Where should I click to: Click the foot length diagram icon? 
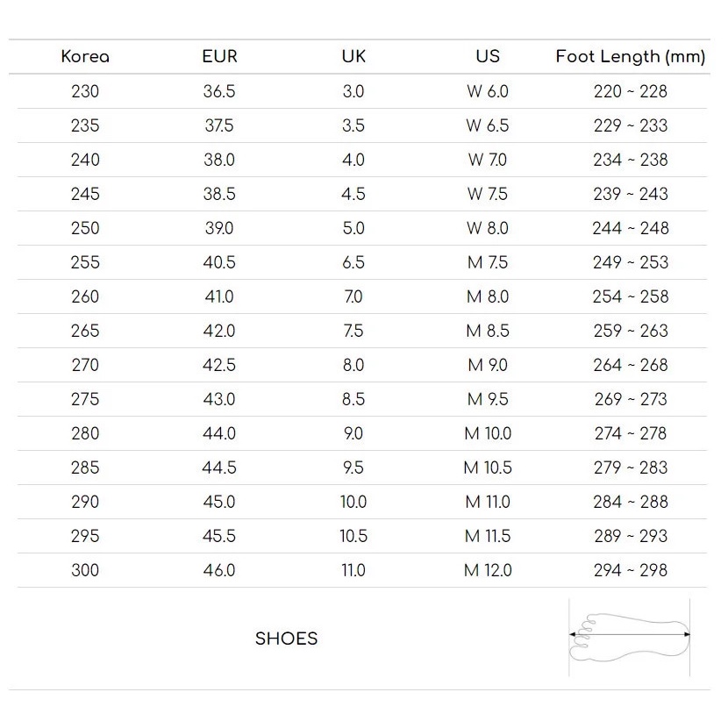[630, 637]
